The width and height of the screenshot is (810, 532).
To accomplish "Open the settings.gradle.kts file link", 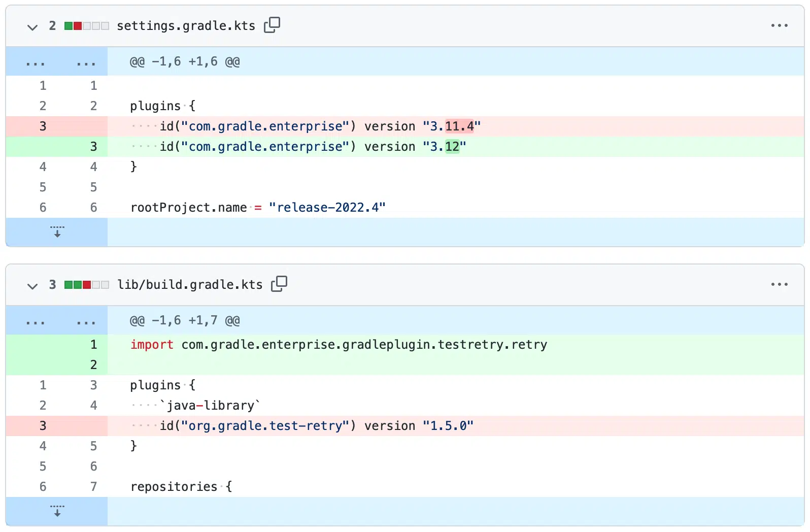I will click(x=186, y=26).
